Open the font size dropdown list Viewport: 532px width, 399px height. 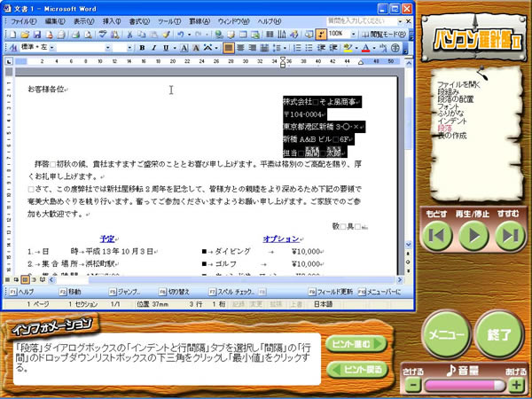coord(129,48)
